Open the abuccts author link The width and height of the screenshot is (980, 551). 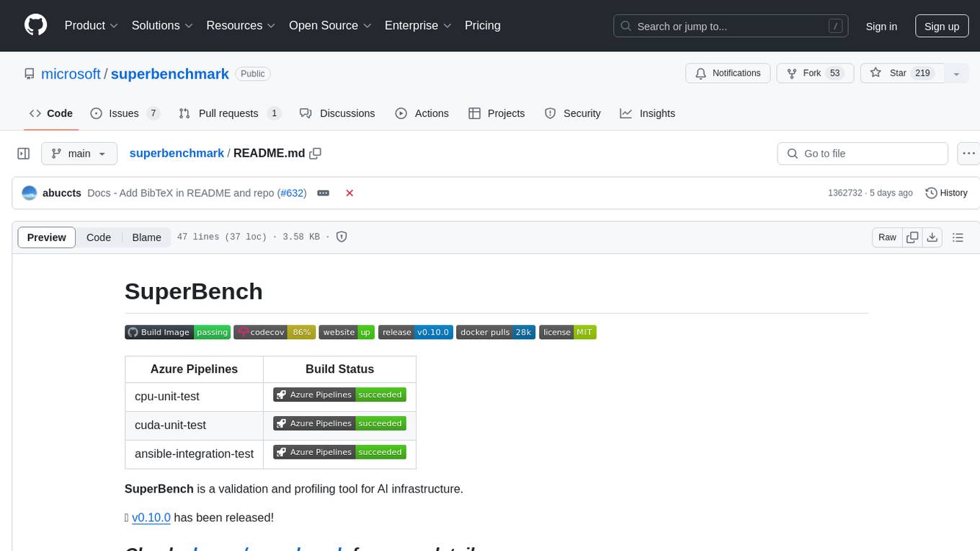pos(62,193)
